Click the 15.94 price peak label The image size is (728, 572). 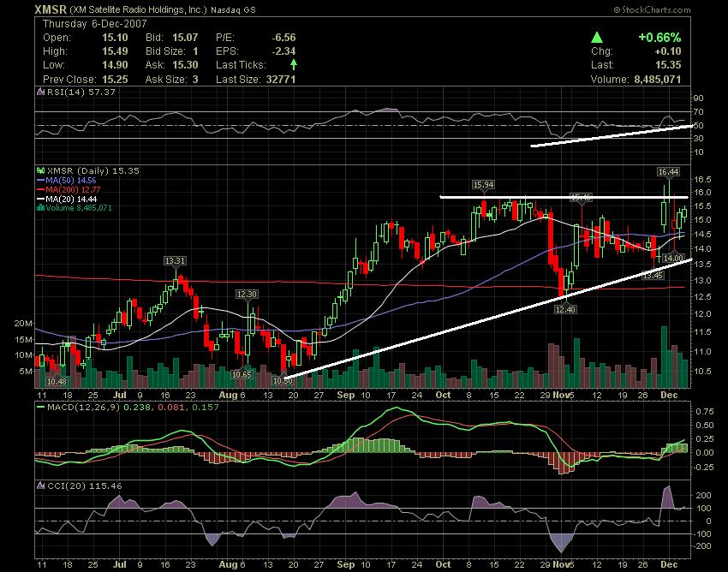pyautogui.click(x=483, y=185)
